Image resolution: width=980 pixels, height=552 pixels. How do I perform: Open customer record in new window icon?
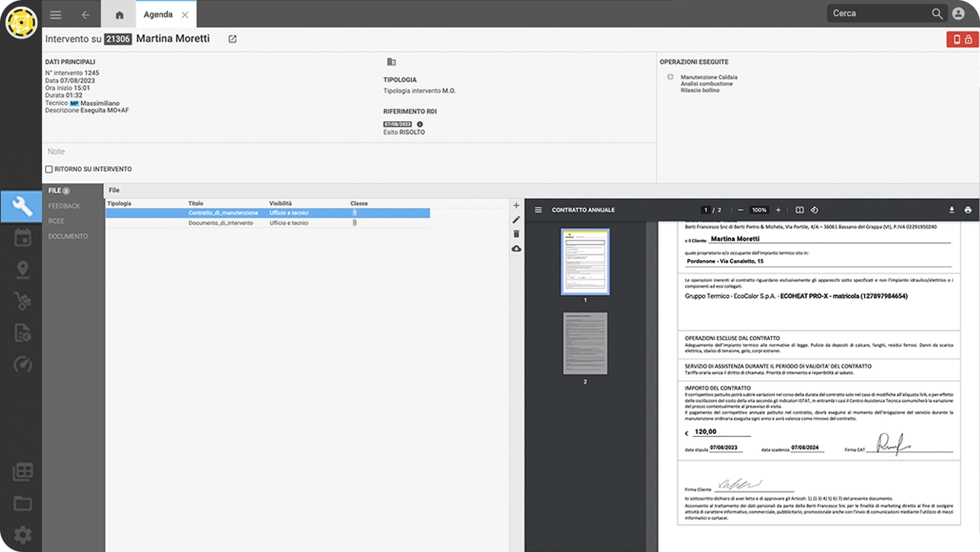point(232,39)
